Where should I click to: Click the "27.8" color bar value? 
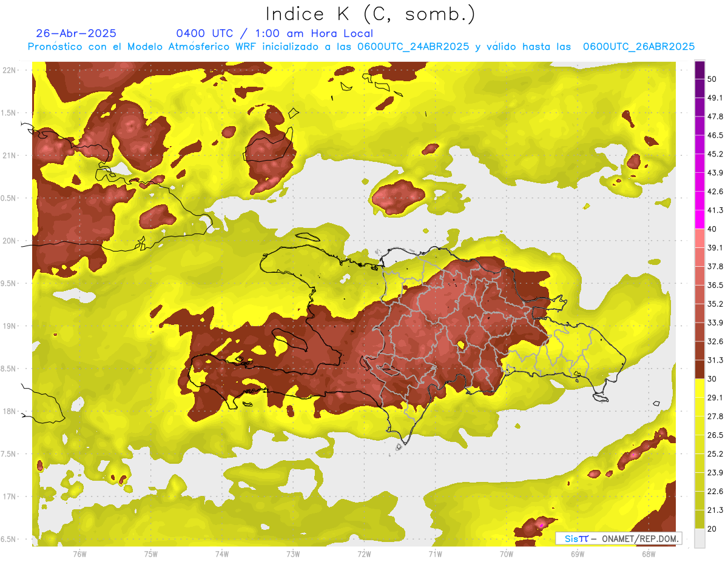click(x=715, y=416)
